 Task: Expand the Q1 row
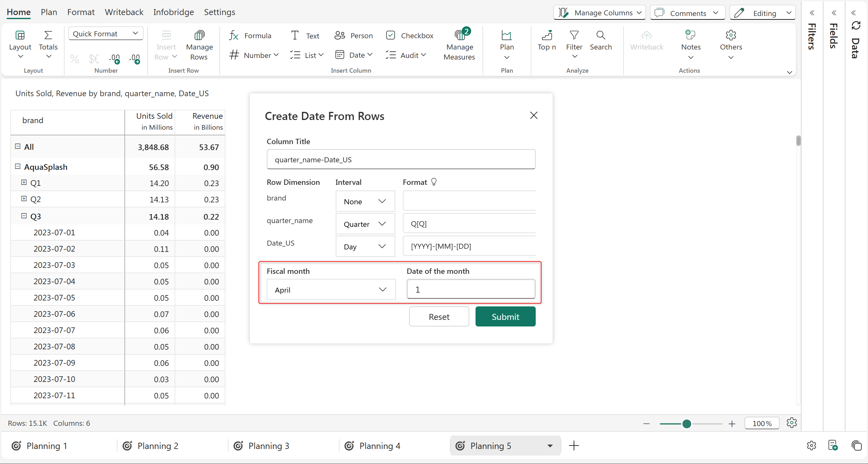point(24,183)
